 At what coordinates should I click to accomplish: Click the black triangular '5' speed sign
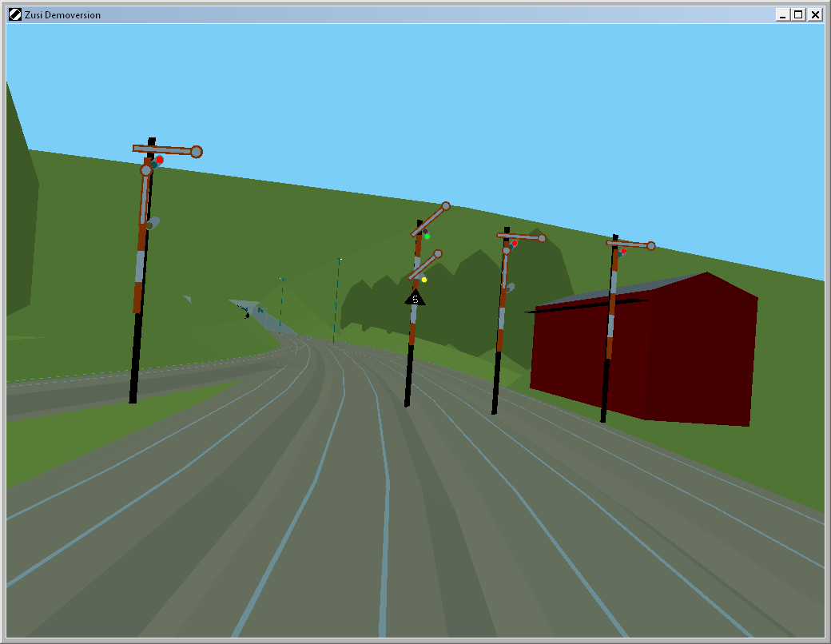415,298
